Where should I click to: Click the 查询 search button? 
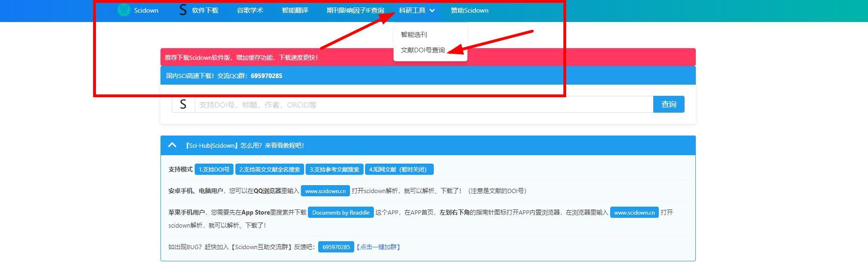669,104
